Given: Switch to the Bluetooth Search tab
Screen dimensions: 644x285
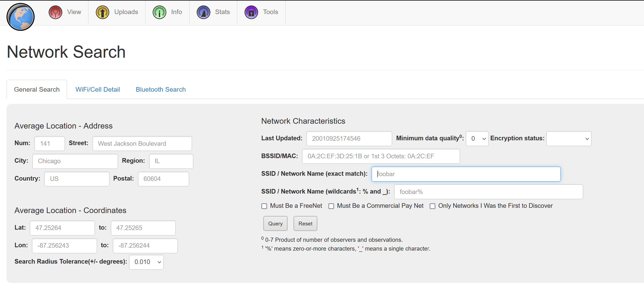Looking at the screenshot, I should 160,90.
